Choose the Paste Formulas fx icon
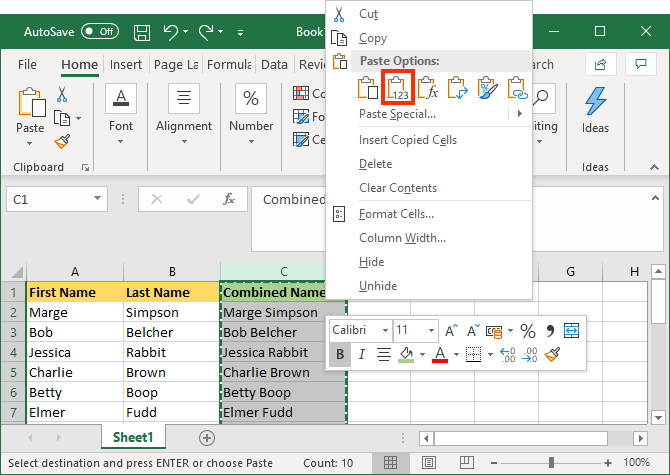The width and height of the screenshot is (670, 475). [x=429, y=88]
